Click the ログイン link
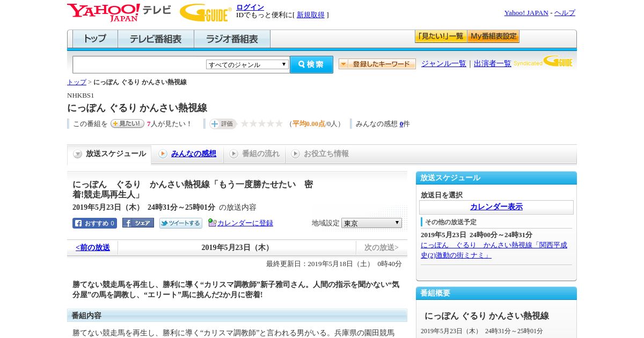Viewport: 644px width, 338px height. point(250,7)
